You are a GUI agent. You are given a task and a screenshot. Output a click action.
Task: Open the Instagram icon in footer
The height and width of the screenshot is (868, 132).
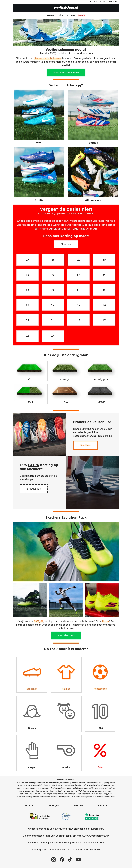[54, 859]
